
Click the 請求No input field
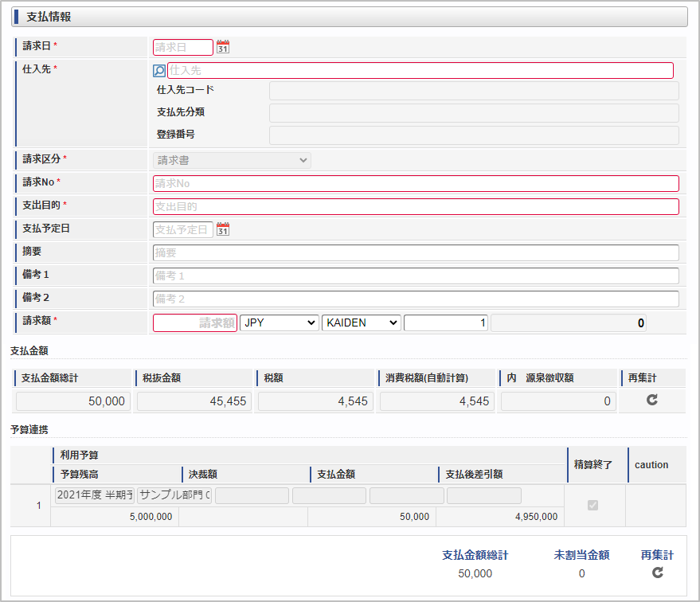point(416,183)
